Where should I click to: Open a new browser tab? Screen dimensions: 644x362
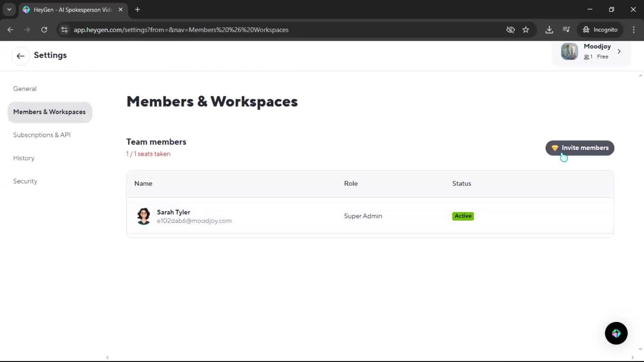(x=138, y=9)
